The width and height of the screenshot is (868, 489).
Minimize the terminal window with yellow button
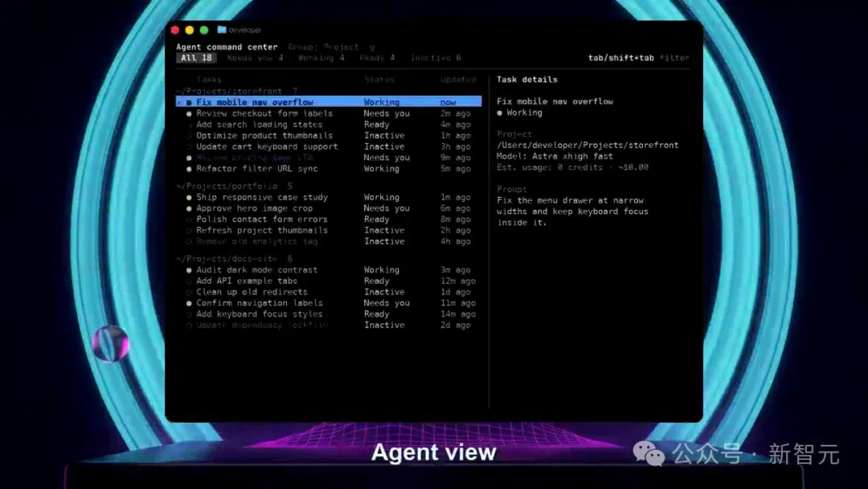190,30
